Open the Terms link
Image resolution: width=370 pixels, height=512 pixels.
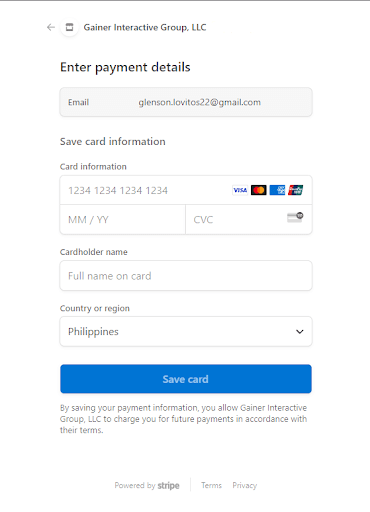(x=211, y=485)
